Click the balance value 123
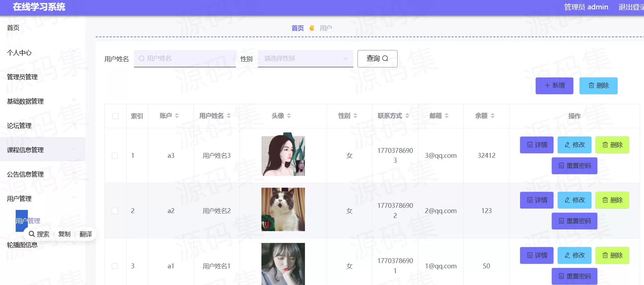Viewport: 644px width, 285px height. click(486, 211)
